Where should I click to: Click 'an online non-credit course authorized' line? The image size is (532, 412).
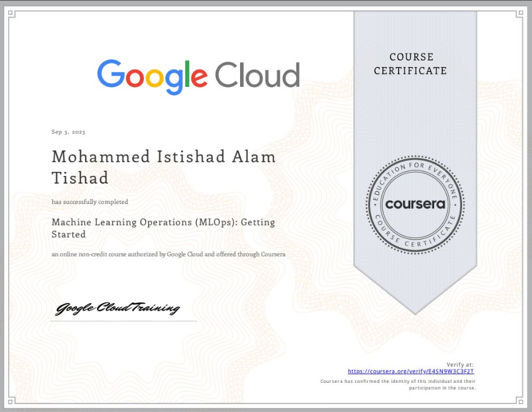168,254
